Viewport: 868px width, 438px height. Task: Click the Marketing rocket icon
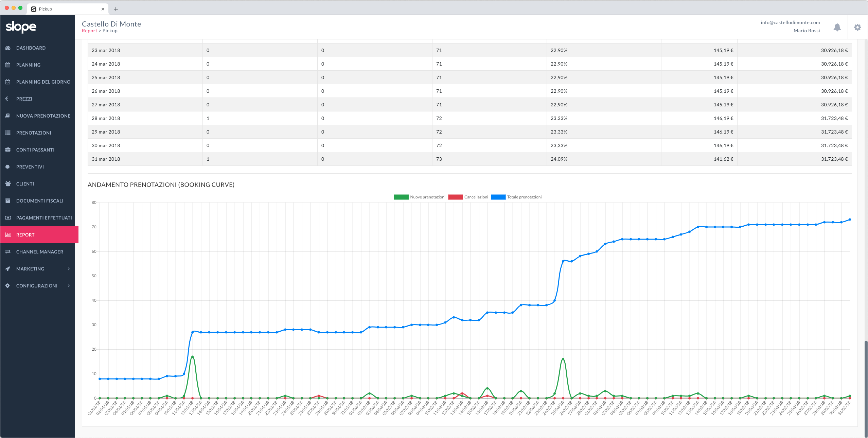8,269
